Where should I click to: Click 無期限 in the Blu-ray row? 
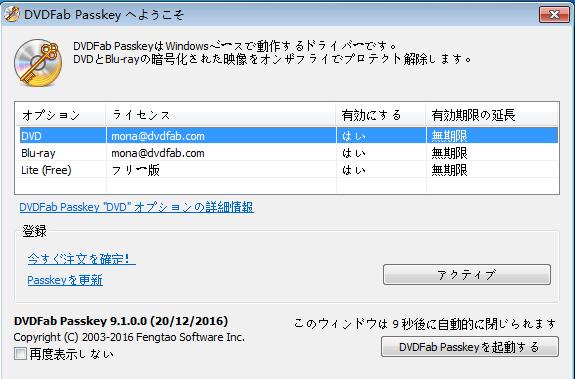450,153
